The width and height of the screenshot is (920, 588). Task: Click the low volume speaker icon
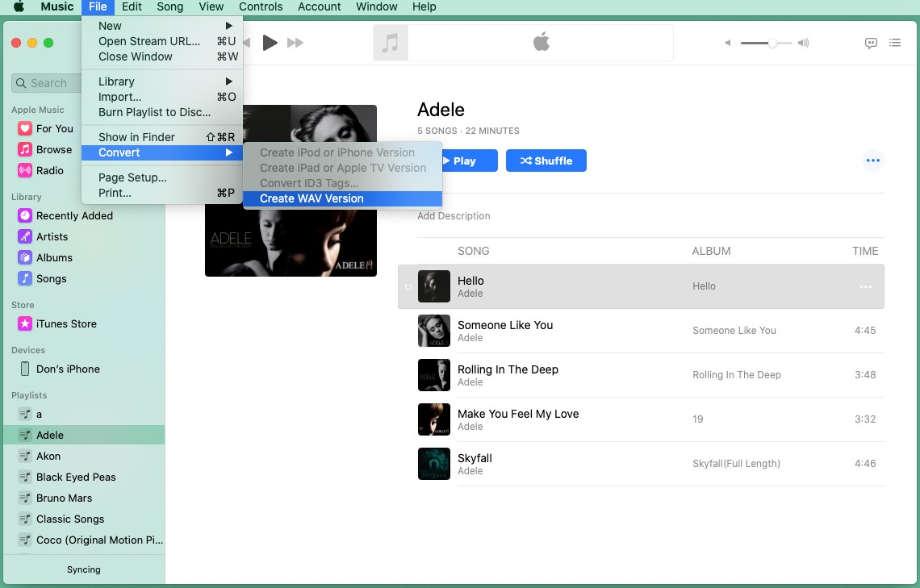click(x=728, y=43)
